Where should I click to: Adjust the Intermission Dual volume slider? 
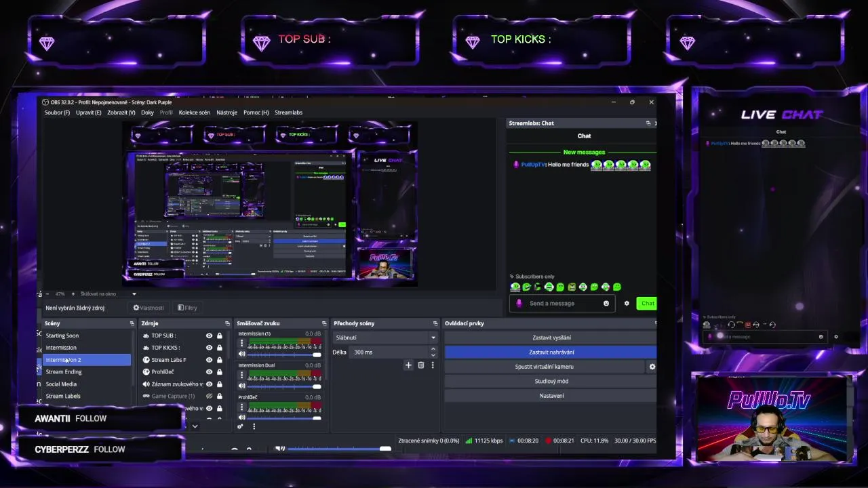pos(284,386)
